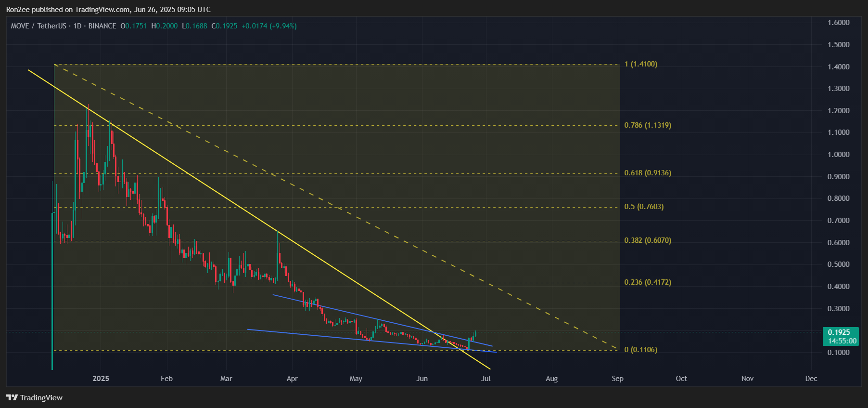Select the 0.236 (0.4172) Fibonacci label
The height and width of the screenshot is (408, 868).
pyautogui.click(x=647, y=282)
